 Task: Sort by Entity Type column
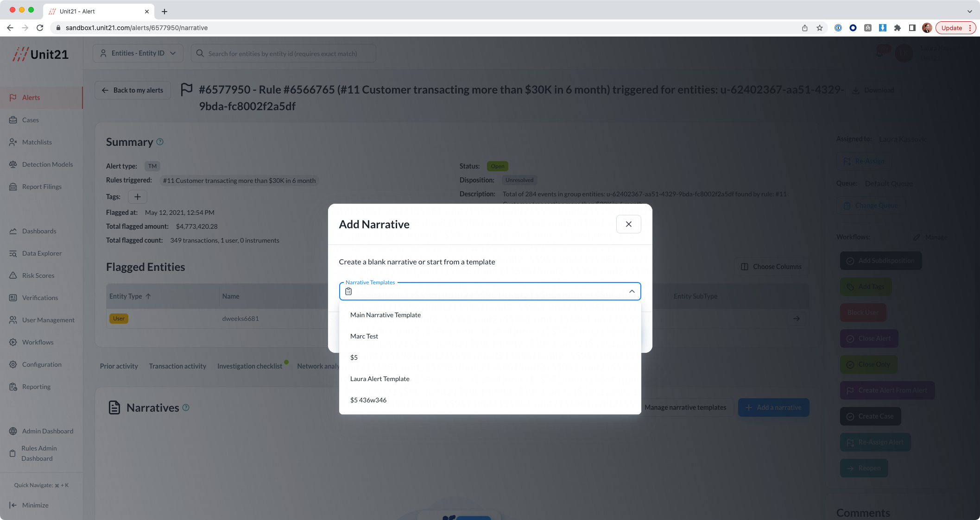(130, 296)
